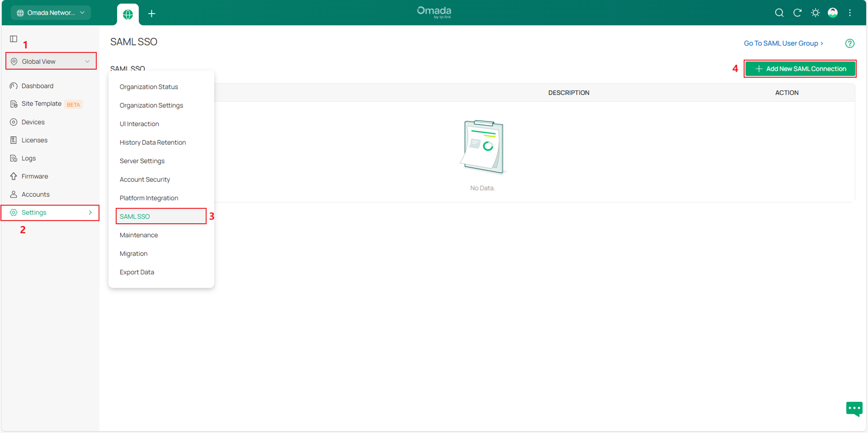
Task: Click the three-dot more options icon
Action: click(850, 13)
